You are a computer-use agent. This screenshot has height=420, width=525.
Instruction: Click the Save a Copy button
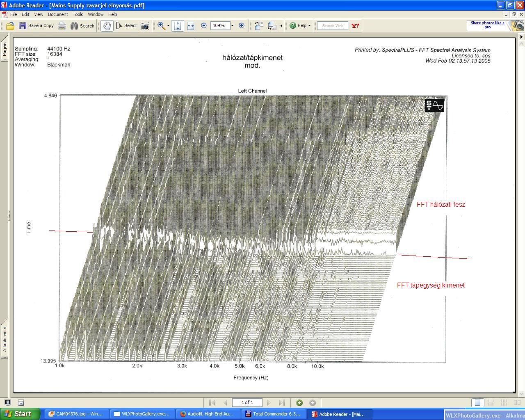point(37,26)
